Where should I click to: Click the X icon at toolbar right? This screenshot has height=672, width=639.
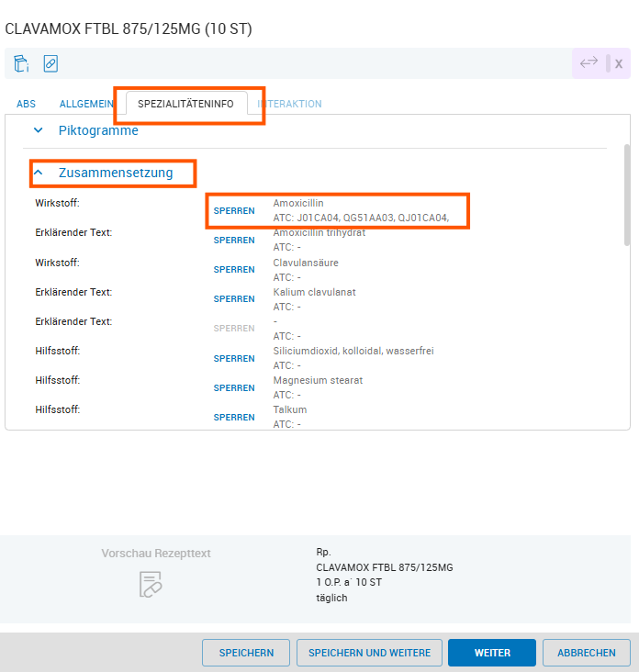pyautogui.click(x=619, y=64)
